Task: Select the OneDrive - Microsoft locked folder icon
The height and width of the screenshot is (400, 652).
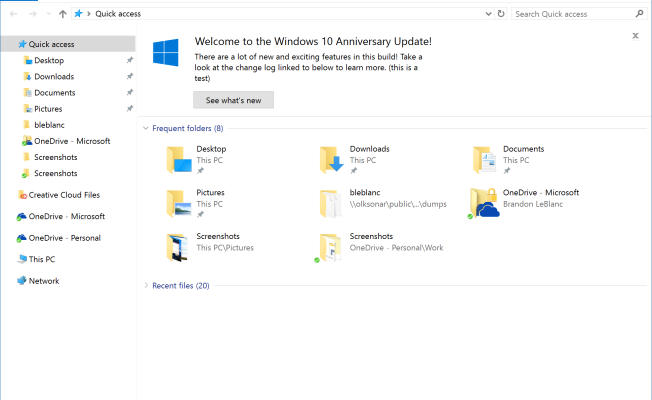Action: point(484,203)
